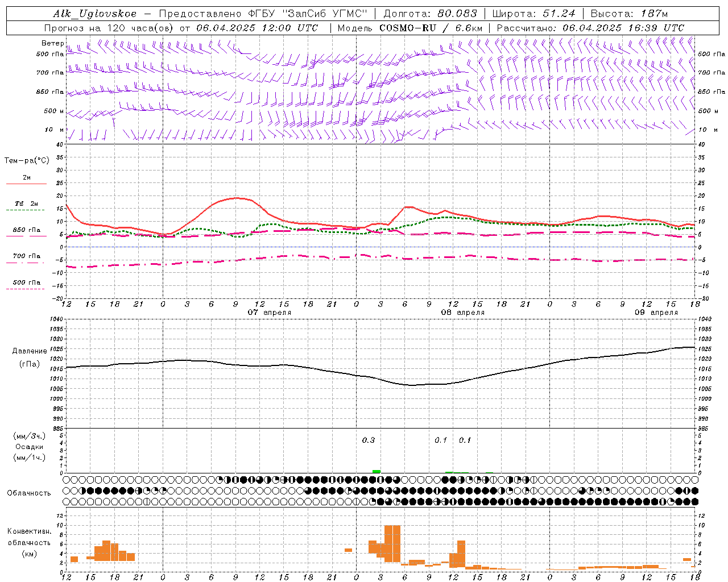Click the red 2m temperature curve peak
Screen dimensions: 728x582
click(x=236, y=198)
